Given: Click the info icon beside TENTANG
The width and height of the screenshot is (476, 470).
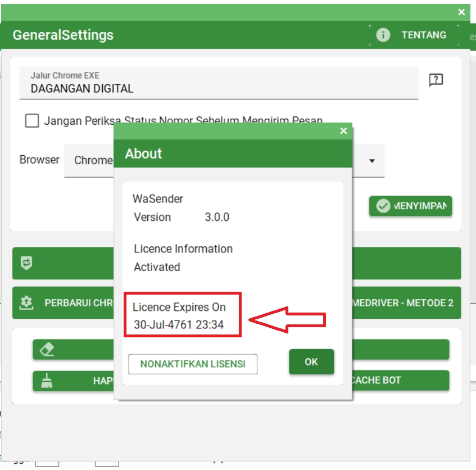Looking at the screenshot, I should click(383, 35).
